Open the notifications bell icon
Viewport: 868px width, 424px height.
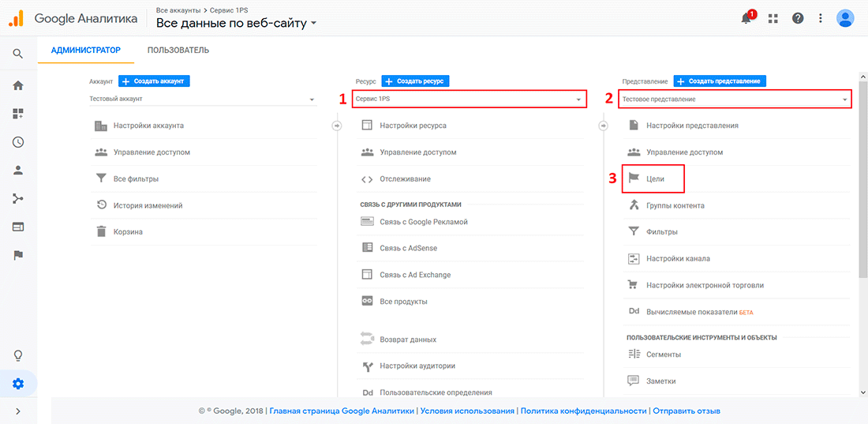(x=747, y=17)
